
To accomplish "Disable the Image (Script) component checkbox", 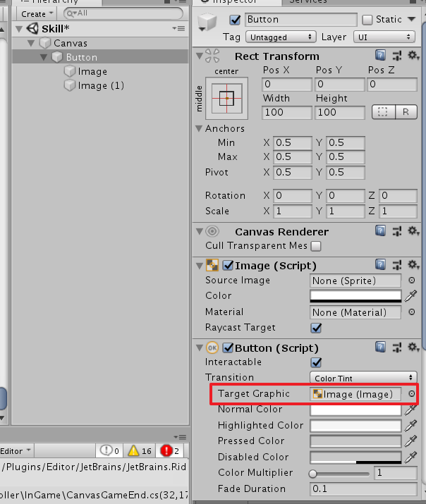I will point(228,265).
